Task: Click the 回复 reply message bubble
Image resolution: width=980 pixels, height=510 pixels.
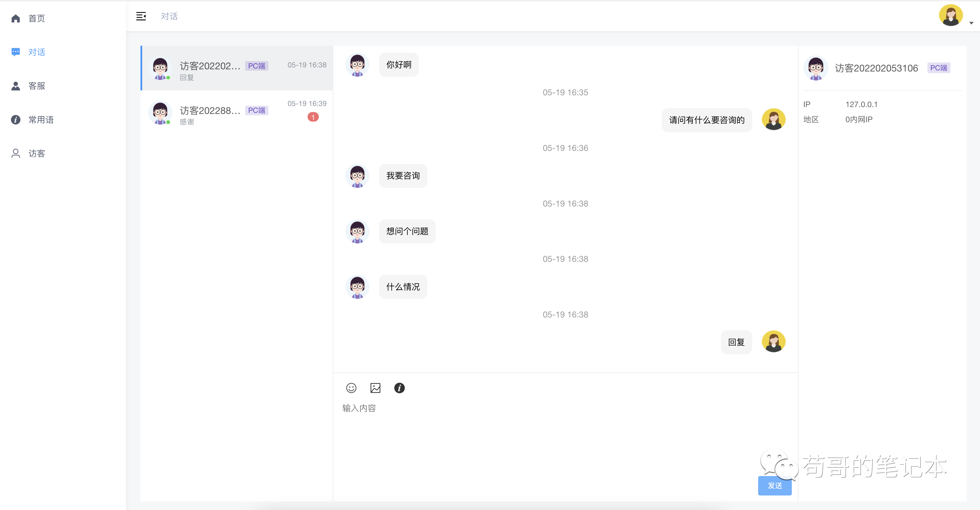Action: tap(736, 342)
